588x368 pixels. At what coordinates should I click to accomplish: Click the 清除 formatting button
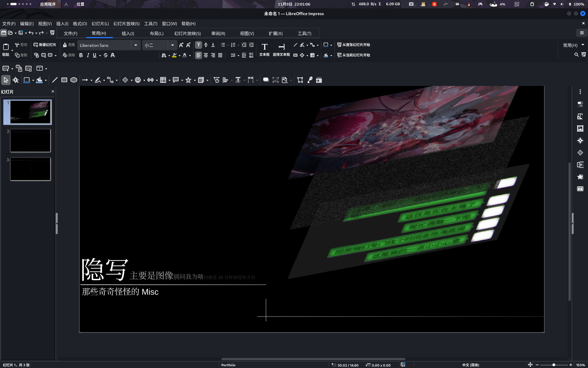(x=69, y=55)
